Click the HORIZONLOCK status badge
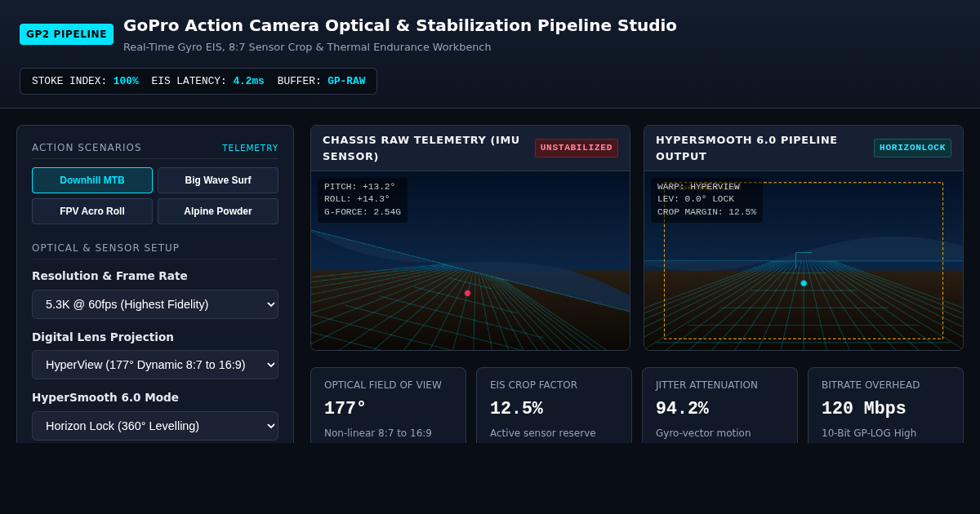The width and height of the screenshot is (980, 514). (912, 148)
